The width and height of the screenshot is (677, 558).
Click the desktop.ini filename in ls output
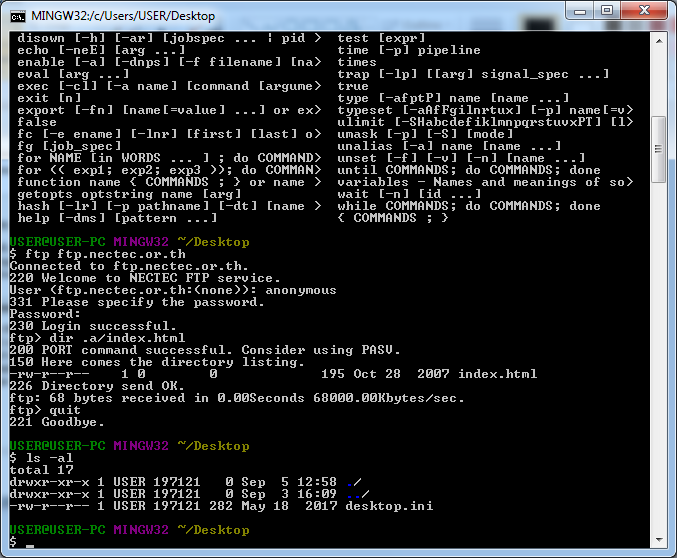(389, 506)
